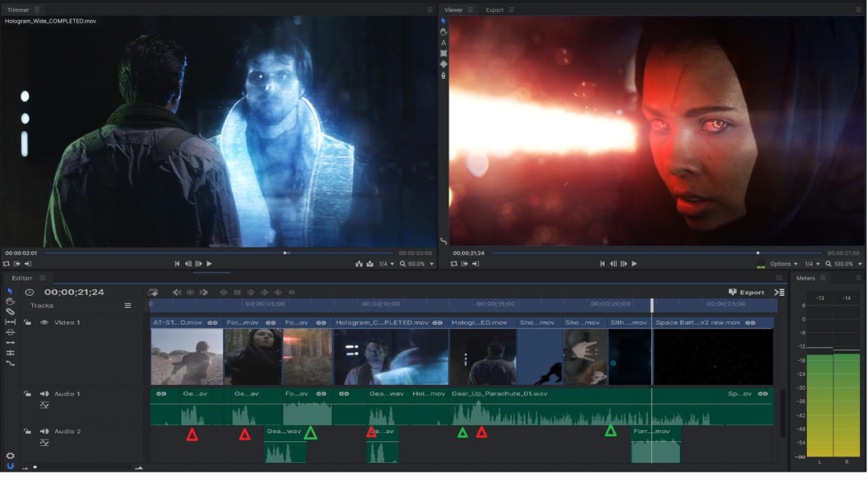Mute Audio 2 track speaker

44,431
